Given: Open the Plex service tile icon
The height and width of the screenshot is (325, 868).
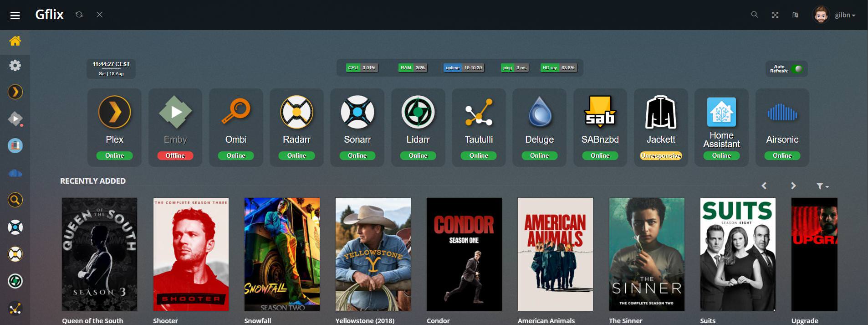Looking at the screenshot, I should point(114,112).
